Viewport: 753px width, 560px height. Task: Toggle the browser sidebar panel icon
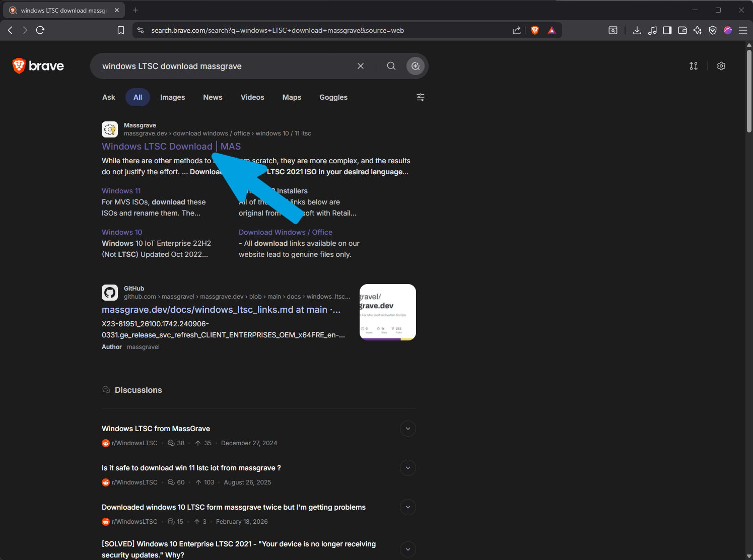point(667,30)
